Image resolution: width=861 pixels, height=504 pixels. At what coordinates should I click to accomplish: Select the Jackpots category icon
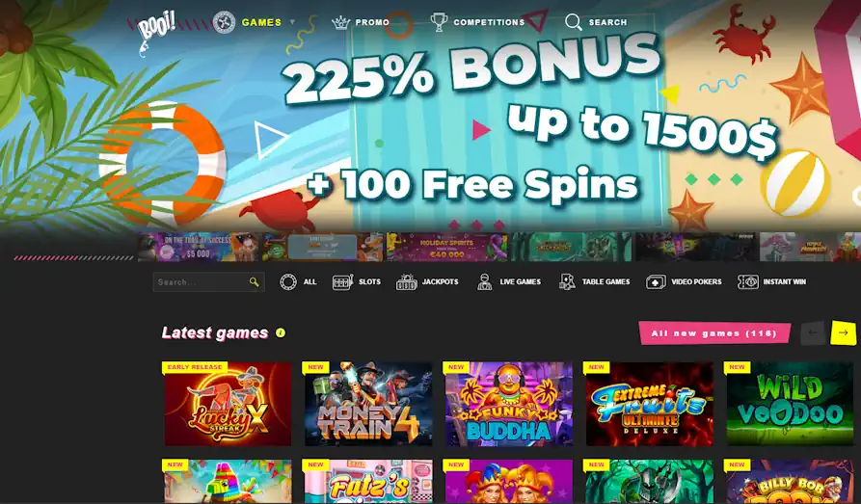[407, 282]
